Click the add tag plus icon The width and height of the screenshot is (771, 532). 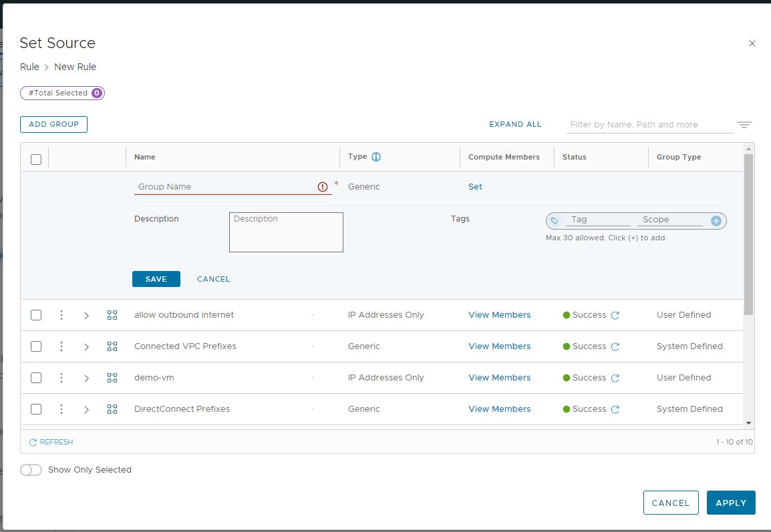(x=716, y=221)
